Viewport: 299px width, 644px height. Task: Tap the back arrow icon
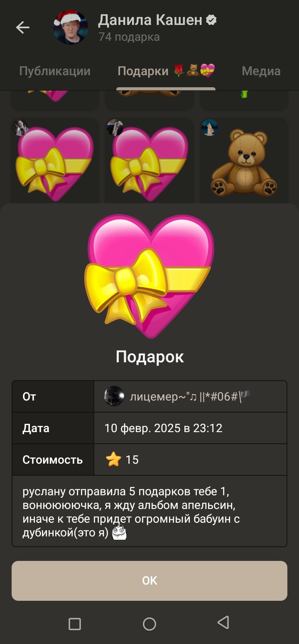click(x=23, y=27)
